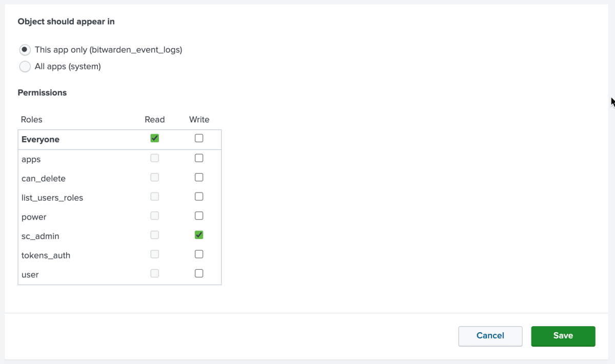Disable Write permission for sc_admin
Image resolution: width=615 pixels, height=364 pixels.
199,234
